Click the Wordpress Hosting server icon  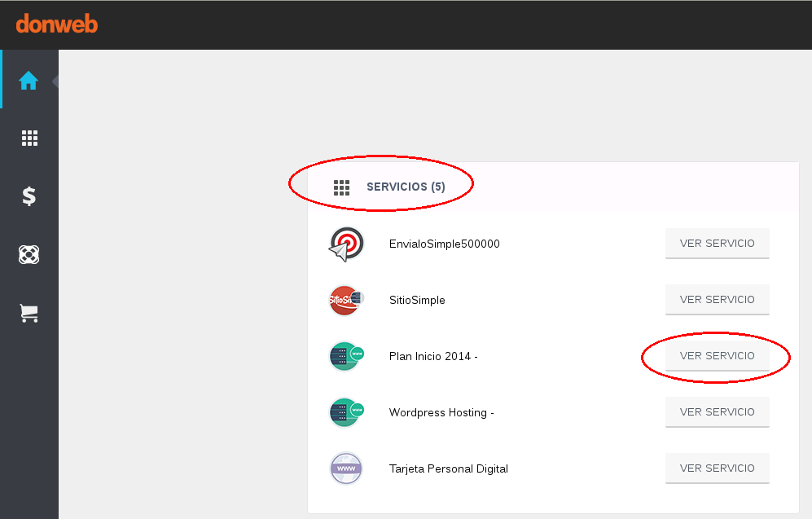click(x=346, y=412)
